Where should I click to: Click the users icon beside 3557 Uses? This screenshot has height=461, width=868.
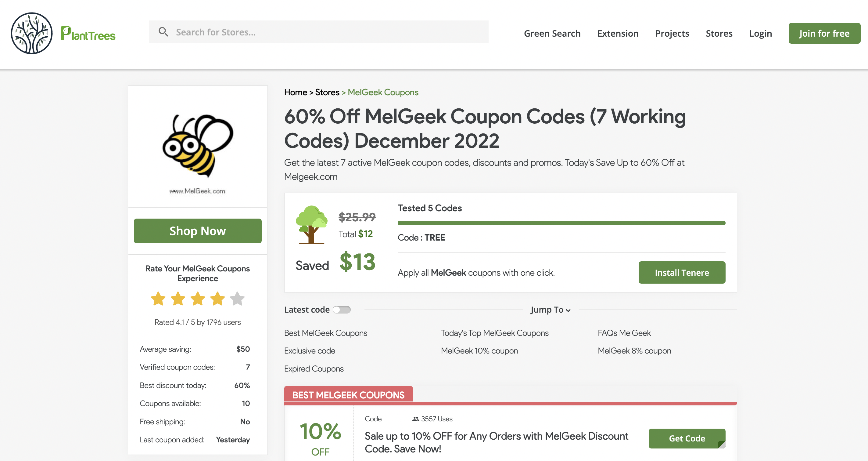(415, 419)
